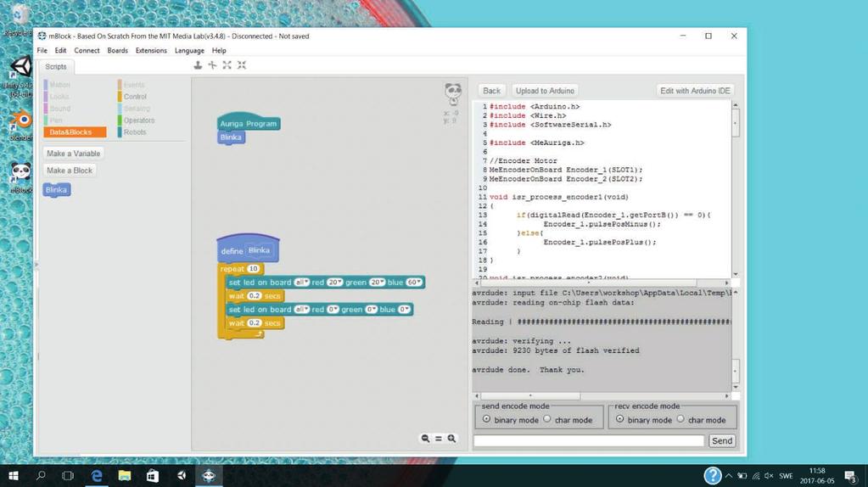Edit first wait 0.2 secs value
868x487 pixels.
254,295
